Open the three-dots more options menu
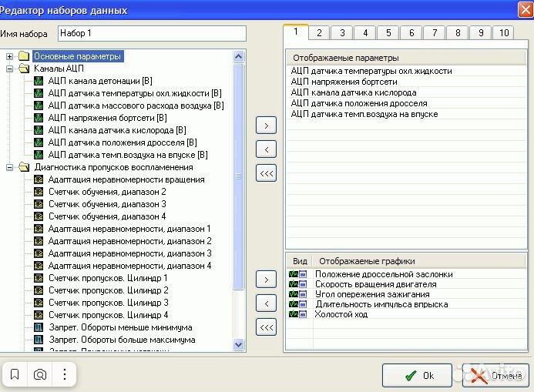Viewport: 534px width, 392px height. point(65,374)
